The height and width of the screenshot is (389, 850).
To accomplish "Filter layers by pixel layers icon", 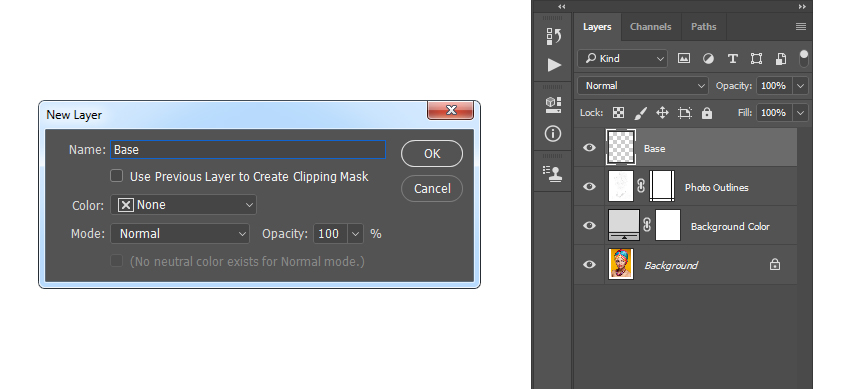I will click(x=684, y=59).
